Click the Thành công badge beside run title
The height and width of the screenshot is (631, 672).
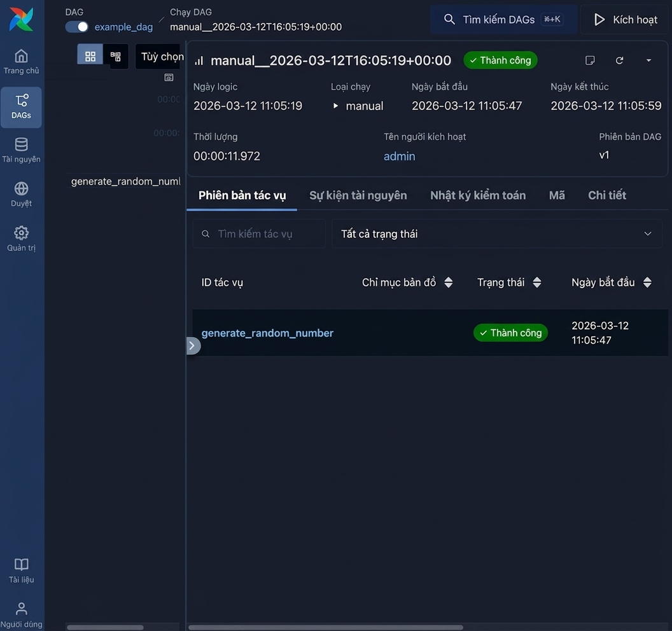point(500,60)
